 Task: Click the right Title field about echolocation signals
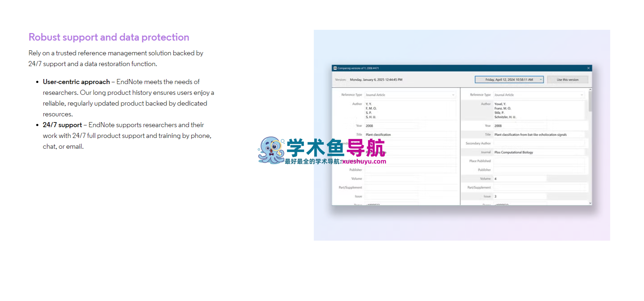click(x=539, y=135)
